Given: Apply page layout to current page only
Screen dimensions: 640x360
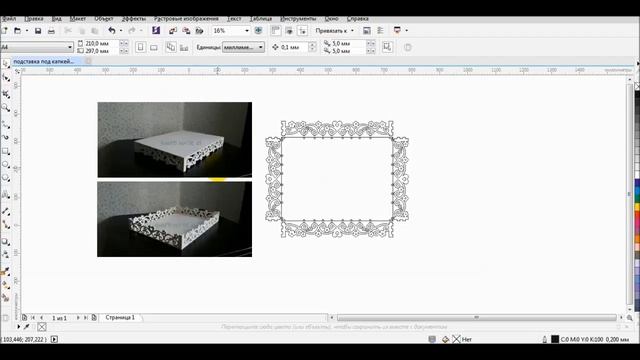Looking at the screenshot, I should pyautogui.click(x=184, y=47).
